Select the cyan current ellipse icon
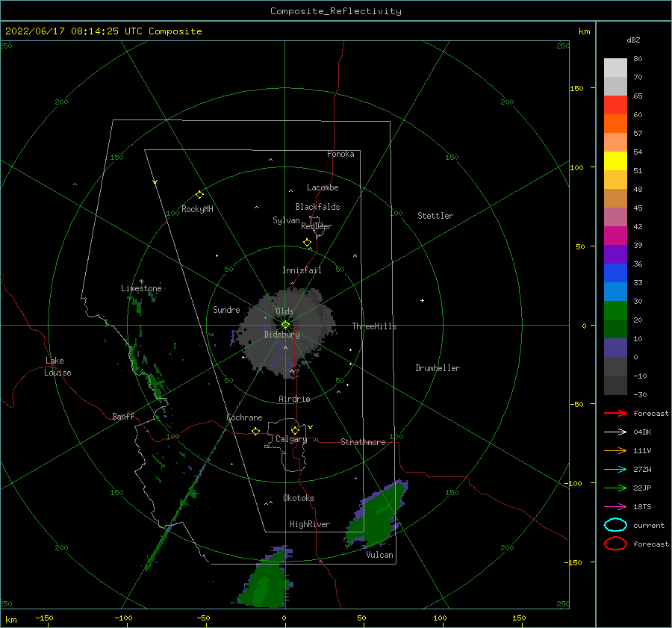672x628 pixels. click(615, 525)
